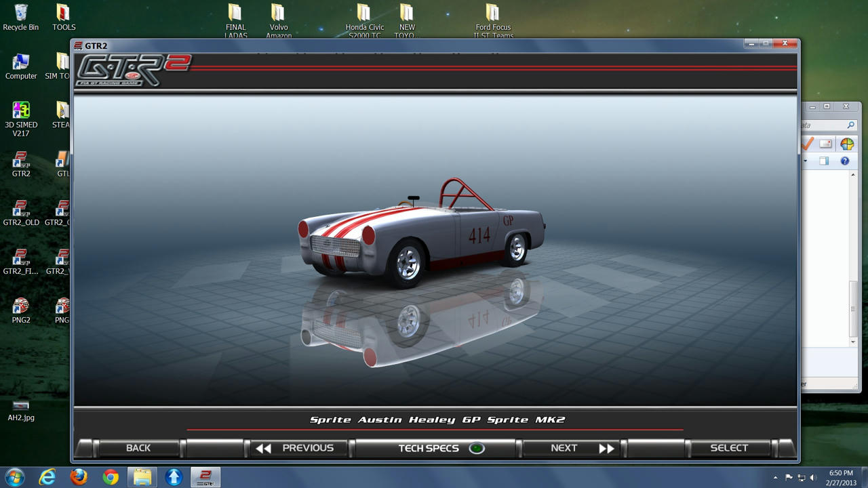The image size is (868, 488).
Task: Open the view options dropdown arrow in the background window
Action: tap(806, 161)
